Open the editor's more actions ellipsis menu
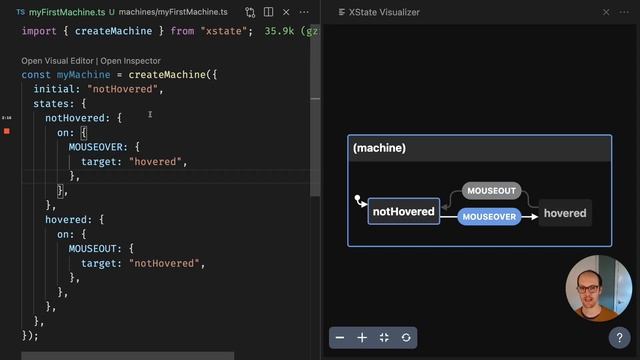Viewport: 640px width, 360px height. (304, 12)
